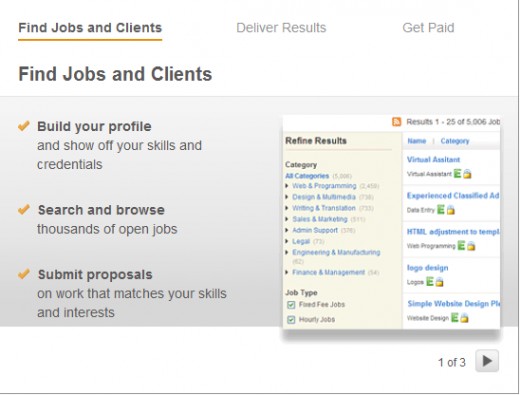Click the lock icon next to Logos
520x395 pixels.
coord(440,282)
